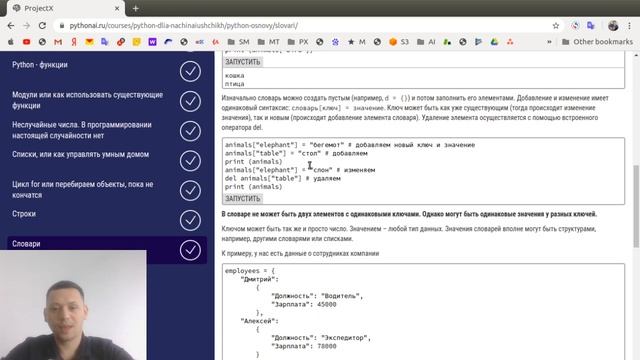Open the purple W bookmark
Image resolution: width=640 pixels, height=360 pixels.
click(152, 42)
